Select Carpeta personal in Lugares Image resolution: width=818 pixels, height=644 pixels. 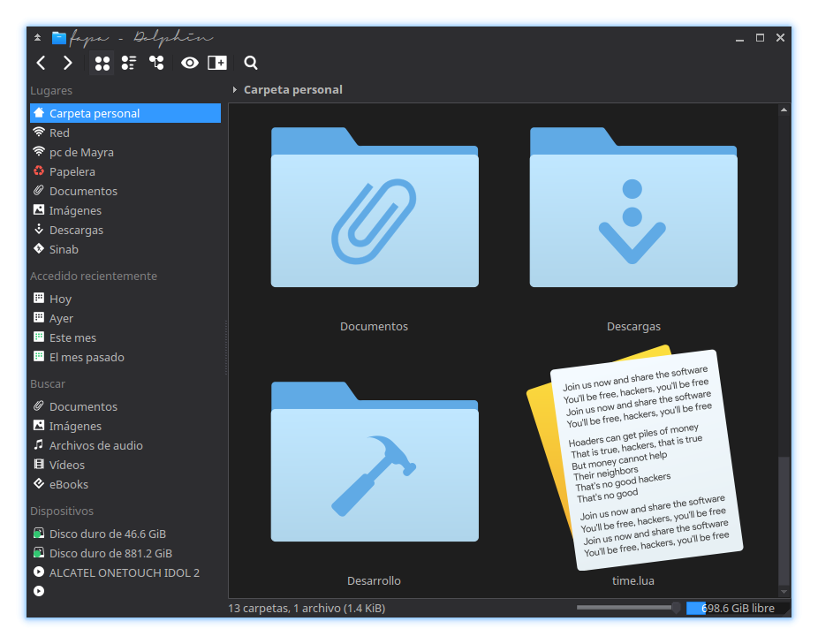[x=125, y=113]
